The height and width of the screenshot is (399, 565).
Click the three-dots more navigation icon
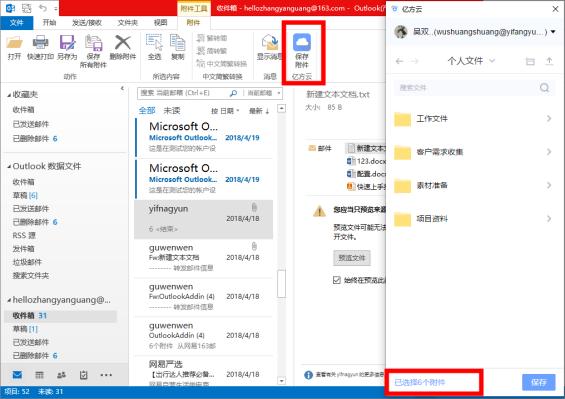click(106, 375)
